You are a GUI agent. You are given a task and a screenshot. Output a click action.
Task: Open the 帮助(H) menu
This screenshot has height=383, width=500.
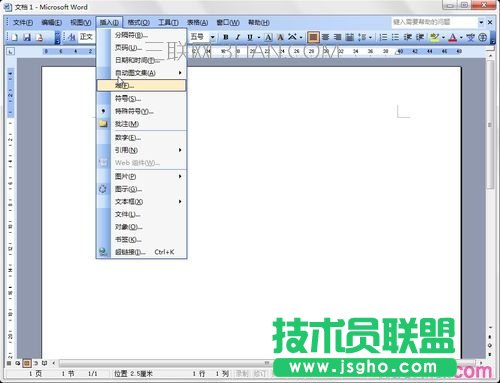tap(259, 22)
